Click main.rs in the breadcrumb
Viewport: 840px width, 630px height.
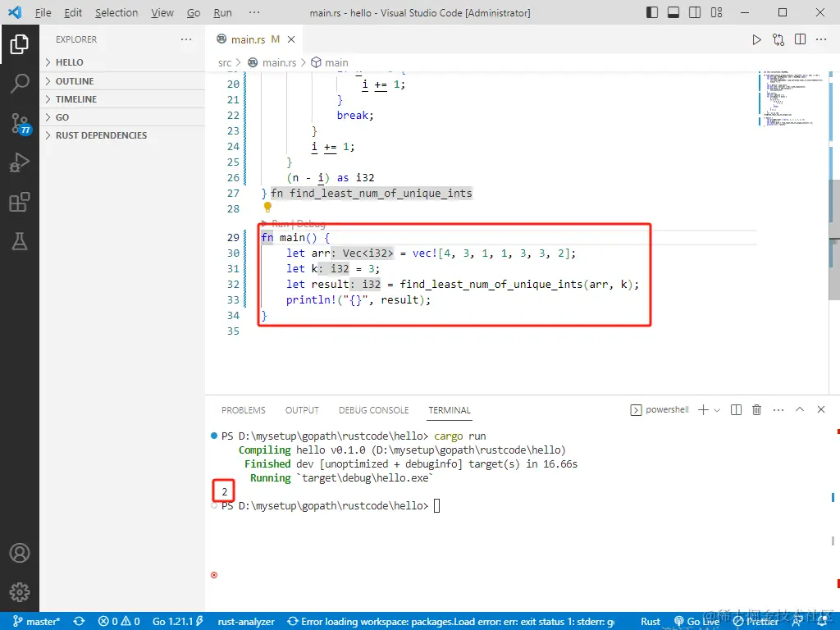coord(272,62)
